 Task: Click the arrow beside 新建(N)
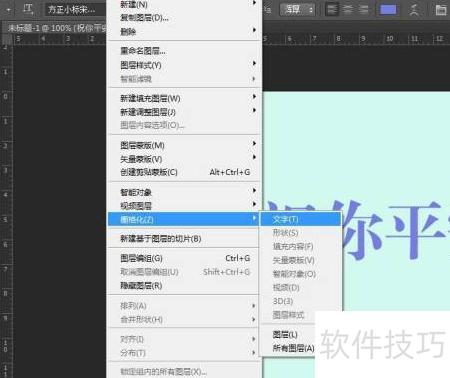(254, 3)
